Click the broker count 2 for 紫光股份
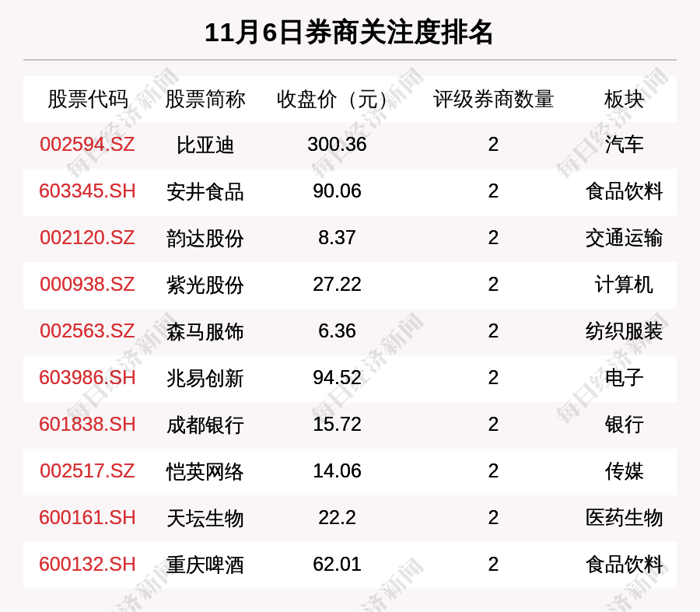This screenshot has width=700, height=612. pos(493,285)
